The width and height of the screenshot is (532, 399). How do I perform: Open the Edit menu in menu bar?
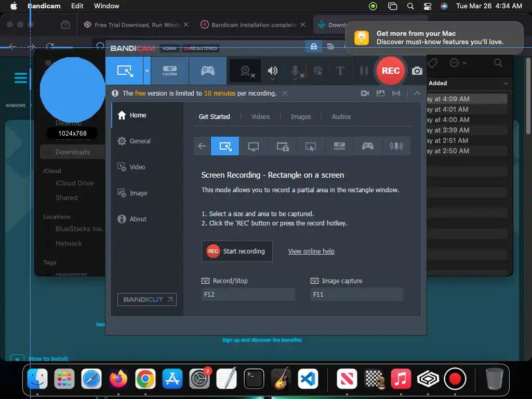click(x=77, y=6)
